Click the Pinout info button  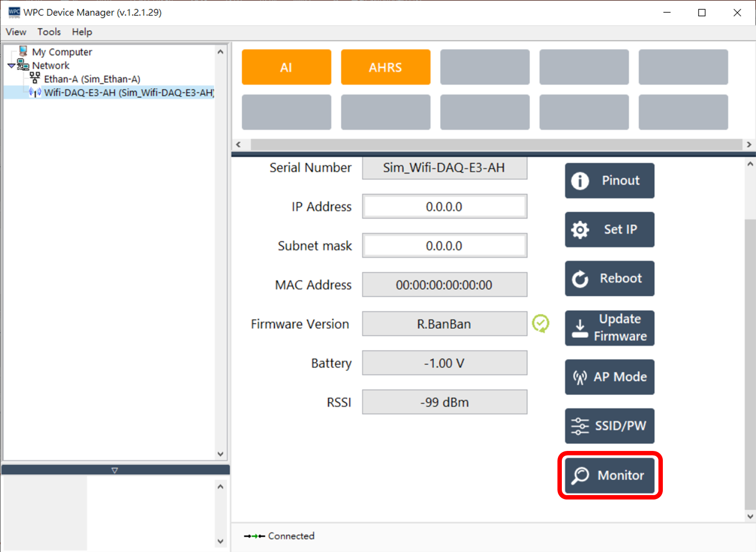[609, 181]
